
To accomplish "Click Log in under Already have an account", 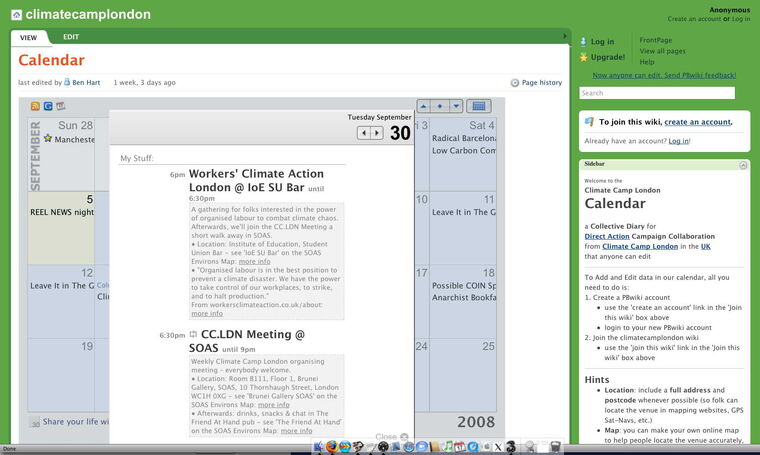I will click(x=678, y=141).
